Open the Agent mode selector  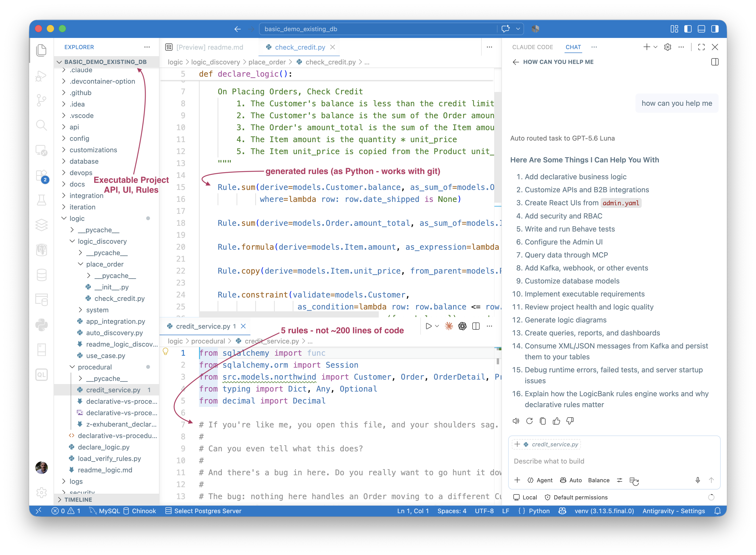click(540, 480)
